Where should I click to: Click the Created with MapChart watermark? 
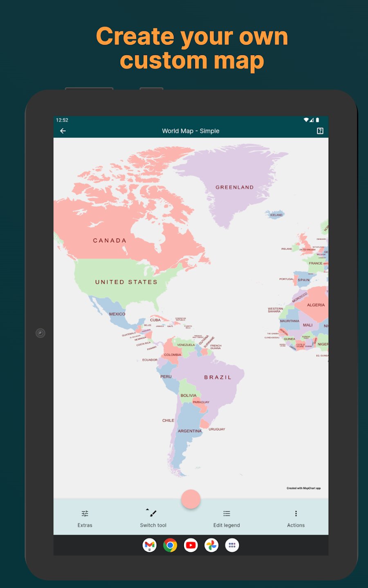304,488
